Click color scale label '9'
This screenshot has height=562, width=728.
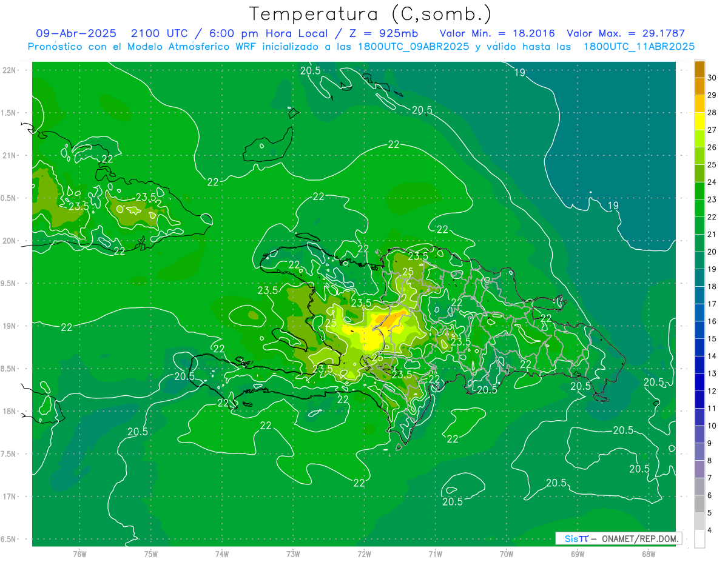[x=710, y=443]
